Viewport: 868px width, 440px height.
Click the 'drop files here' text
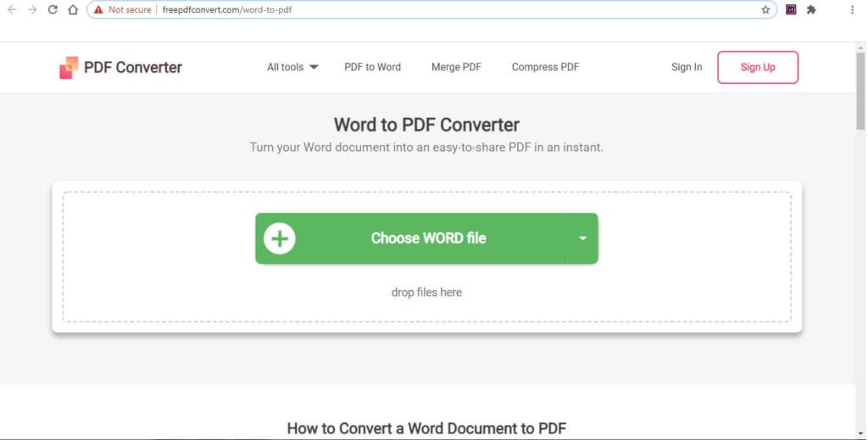(x=426, y=292)
